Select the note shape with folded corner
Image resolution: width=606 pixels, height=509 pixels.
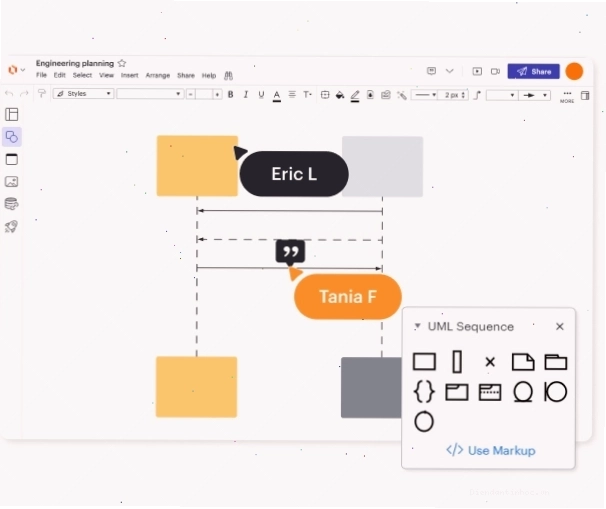coord(523,362)
